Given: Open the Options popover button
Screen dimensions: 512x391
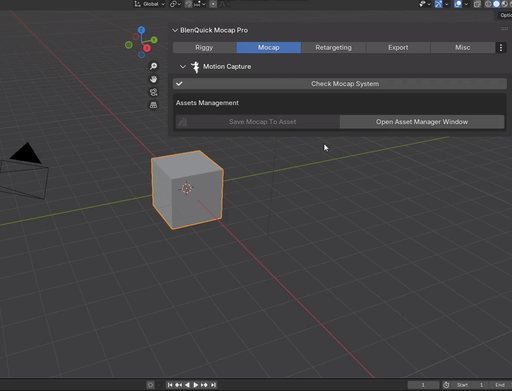Looking at the screenshot, I should (504, 15).
